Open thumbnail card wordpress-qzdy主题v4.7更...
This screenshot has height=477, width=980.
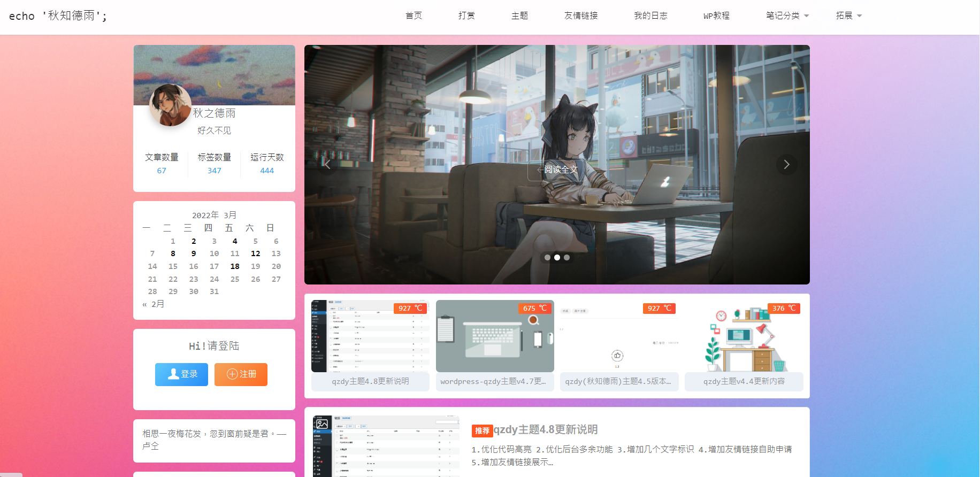[x=495, y=345]
